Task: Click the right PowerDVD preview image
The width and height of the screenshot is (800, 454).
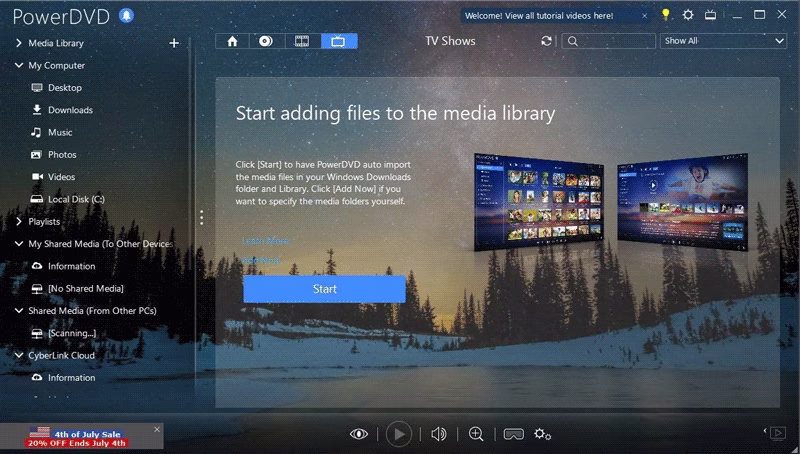Action: click(x=683, y=201)
